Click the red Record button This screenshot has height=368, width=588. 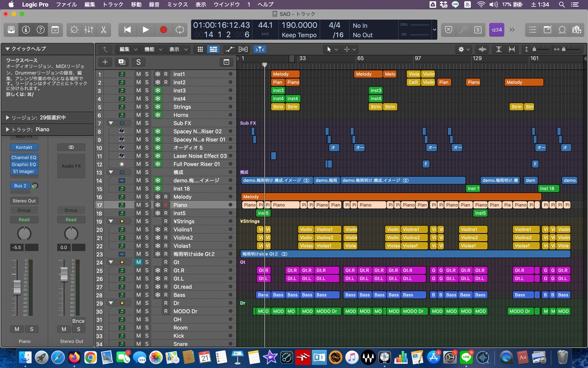163,30
